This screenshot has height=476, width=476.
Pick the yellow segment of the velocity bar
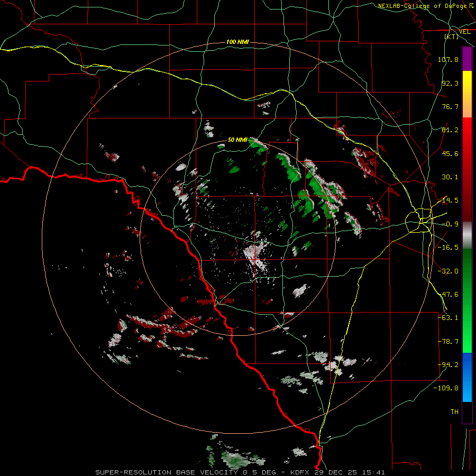pos(467,82)
